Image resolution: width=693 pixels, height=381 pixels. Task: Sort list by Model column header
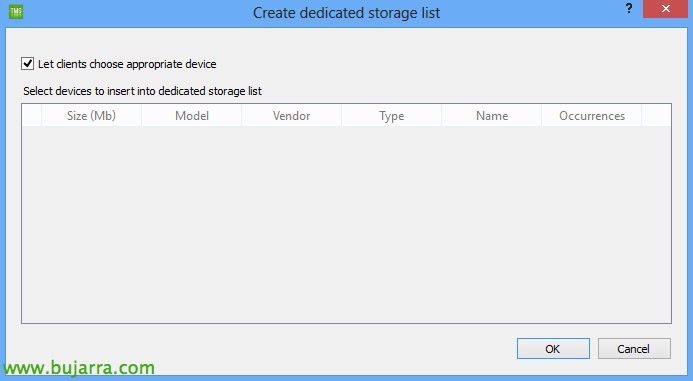point(192,116)
